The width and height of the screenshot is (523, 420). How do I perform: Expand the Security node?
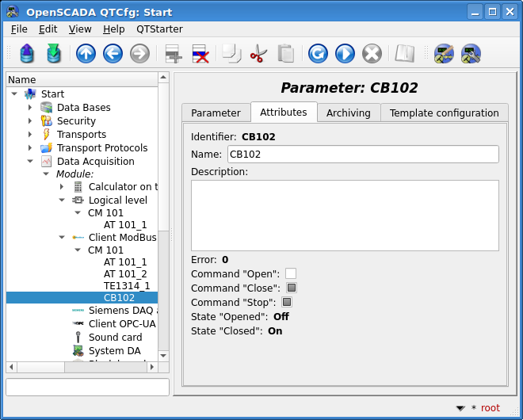[x=30, y=120]
